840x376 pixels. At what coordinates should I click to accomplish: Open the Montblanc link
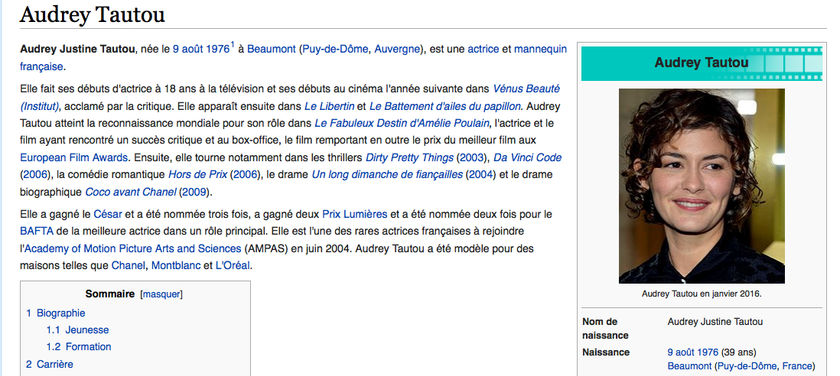coord(176,266)
